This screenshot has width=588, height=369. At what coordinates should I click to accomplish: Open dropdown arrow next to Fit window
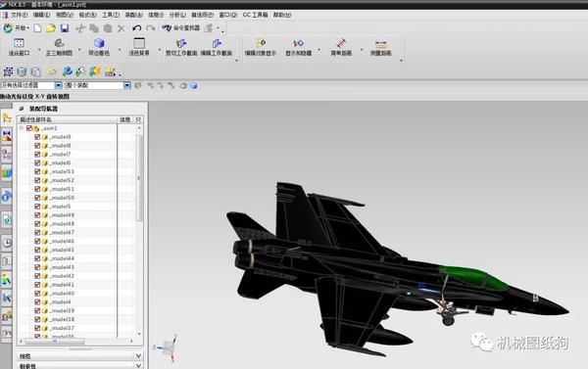pos(39,50)
